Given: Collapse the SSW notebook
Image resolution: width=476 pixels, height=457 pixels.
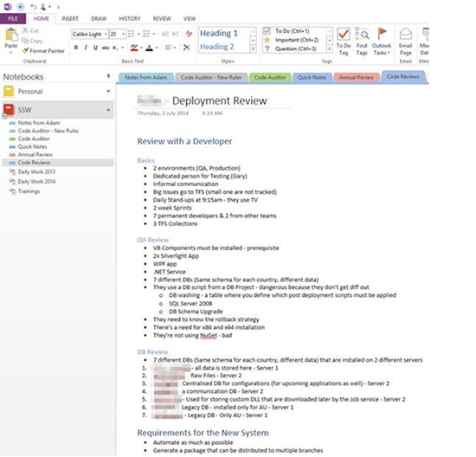Looking at the screenshot, I should point(108,110).
